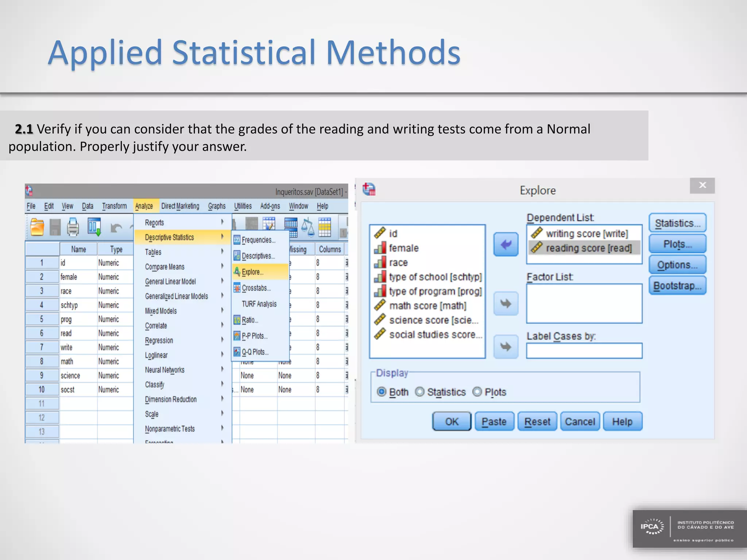The image size is (747, 560).
Task: Expand the Regression submenu
Action: click(x=182, y=340)
